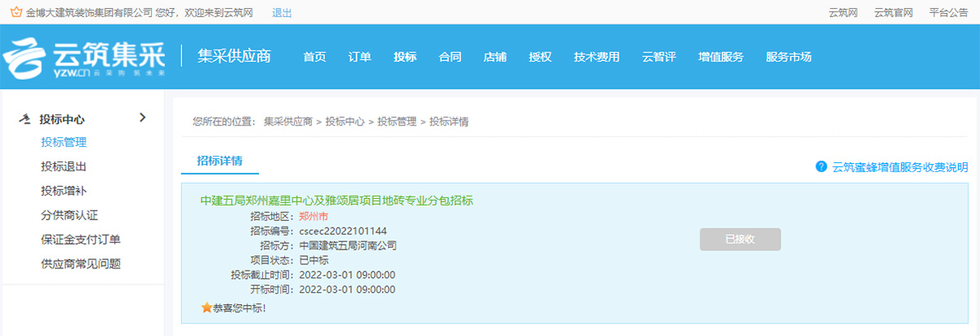Click 投标管理 breadcrumb link
Viewport: 980px width, 336px height.
(x=397, y=122)
